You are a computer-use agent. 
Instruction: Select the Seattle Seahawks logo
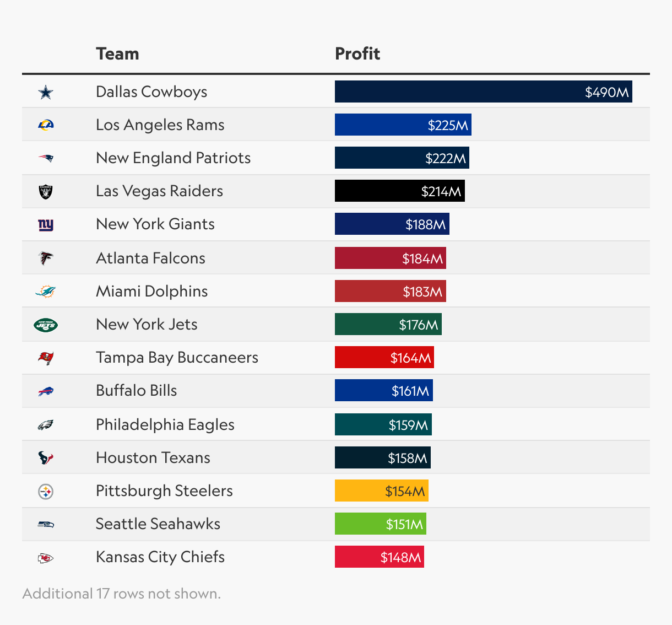(46, 524)
